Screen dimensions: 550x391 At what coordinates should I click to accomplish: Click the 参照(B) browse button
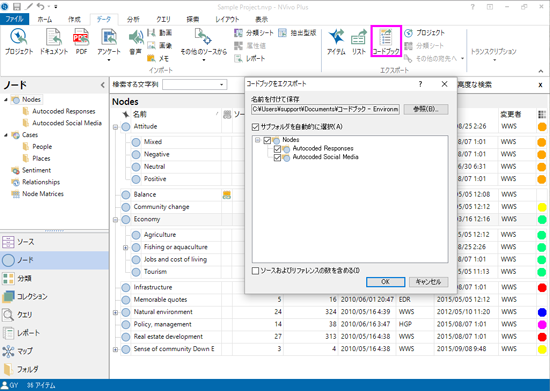pos(426,109)
